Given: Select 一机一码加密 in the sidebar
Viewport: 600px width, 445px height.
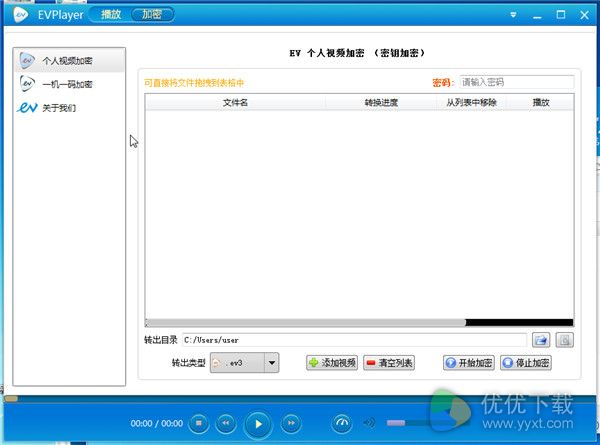Looking at the screenshot, I should [x=69, y=84].
